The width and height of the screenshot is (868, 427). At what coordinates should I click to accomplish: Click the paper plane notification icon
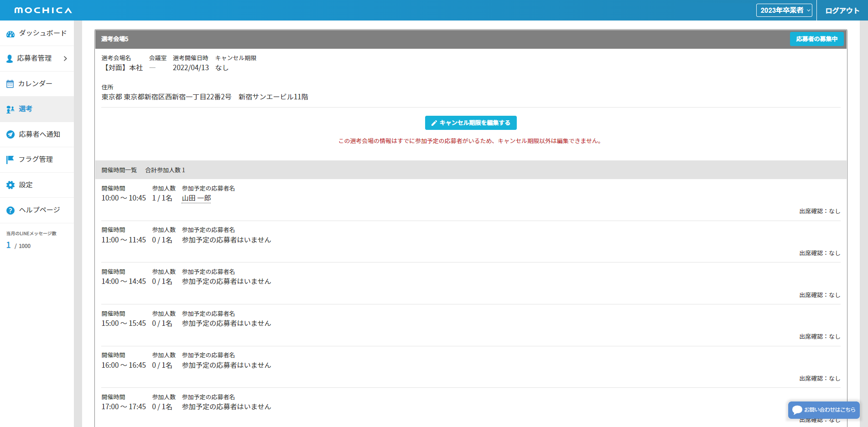coord(10,134)
